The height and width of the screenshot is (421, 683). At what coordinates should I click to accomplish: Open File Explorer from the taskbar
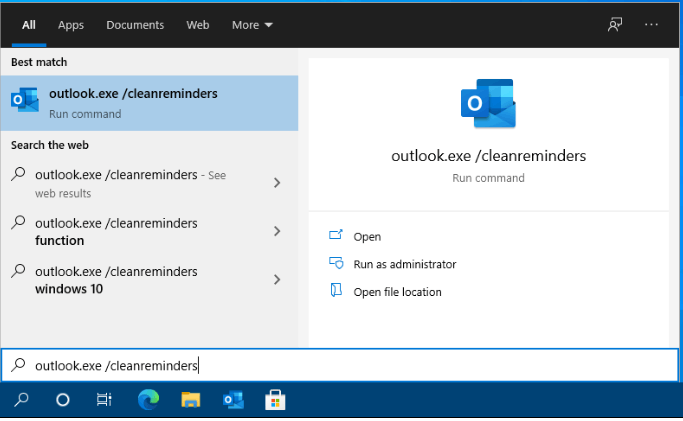click(x=191, y=400)
